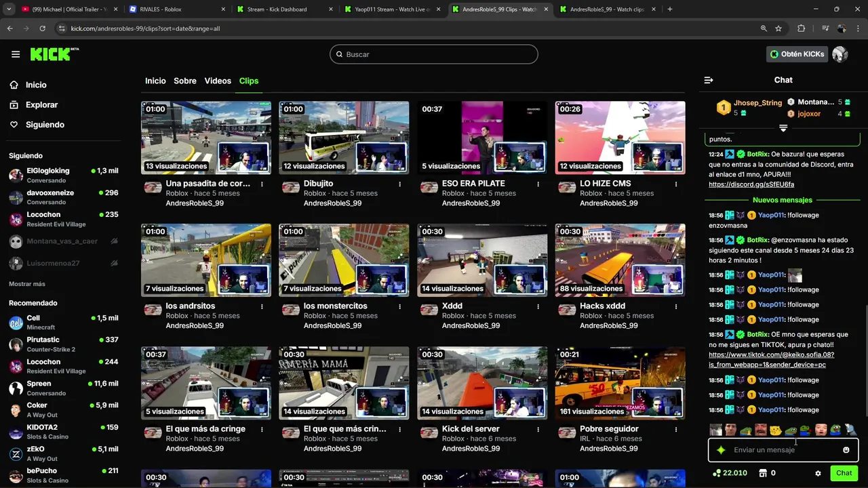Select the Clips channel tab
Viewport: 868px width, 488px height.
tap(249, 81)
